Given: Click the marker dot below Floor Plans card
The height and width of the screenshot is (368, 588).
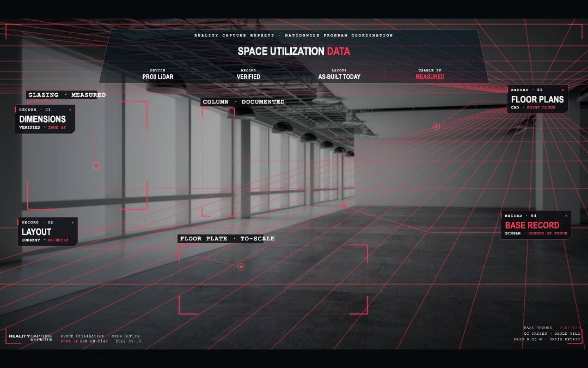Looking at the screenshot, I should pos(436,126).
